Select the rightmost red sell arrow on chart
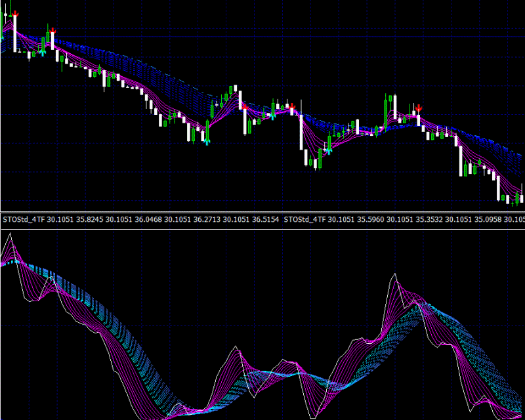The width and height of the screenshot is (525, 420). 419,108
